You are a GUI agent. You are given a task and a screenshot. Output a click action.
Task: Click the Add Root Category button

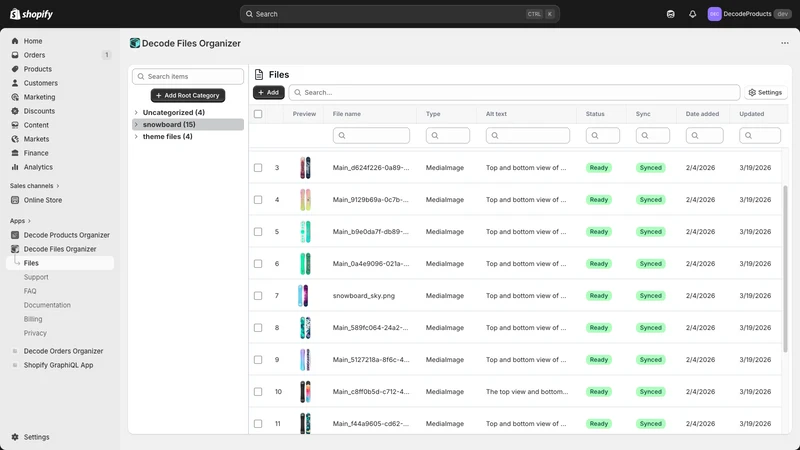tap(188, 95)
